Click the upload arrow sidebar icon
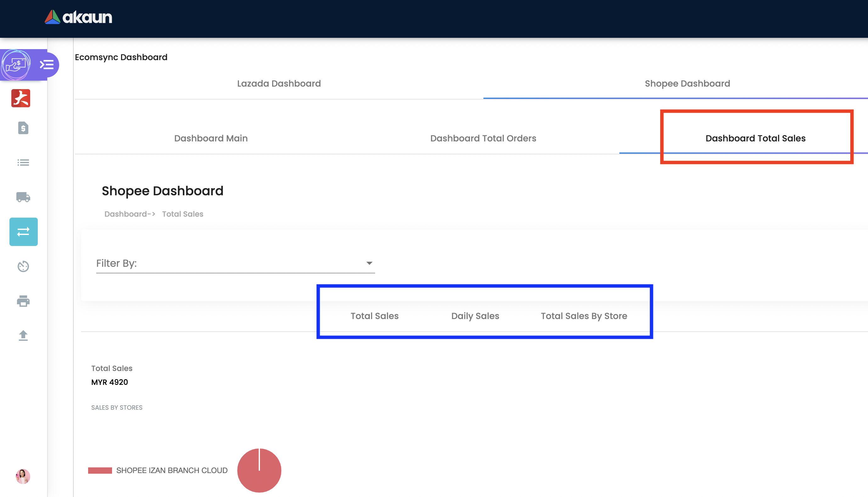Viewport: 868px width, 497px height. 23,335
